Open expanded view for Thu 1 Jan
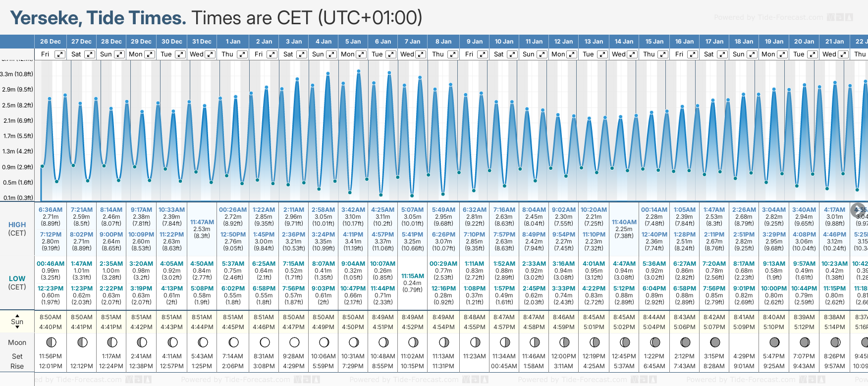 [242, 54]
